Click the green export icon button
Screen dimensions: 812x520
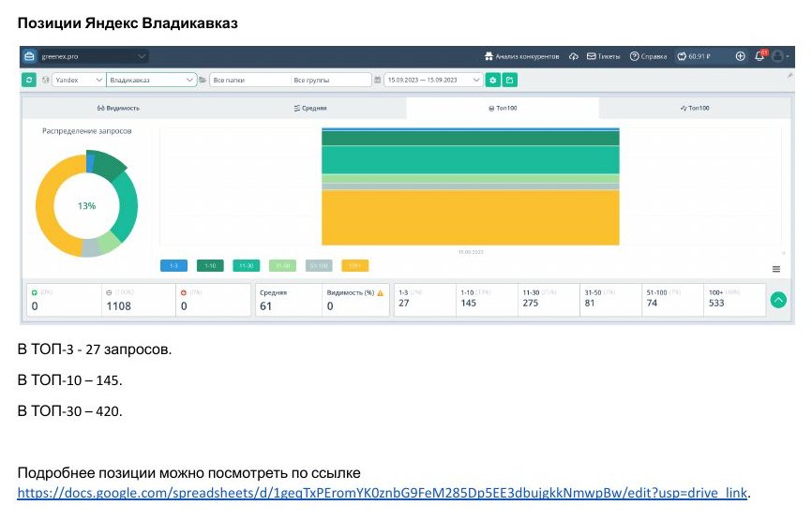(509, 81)
